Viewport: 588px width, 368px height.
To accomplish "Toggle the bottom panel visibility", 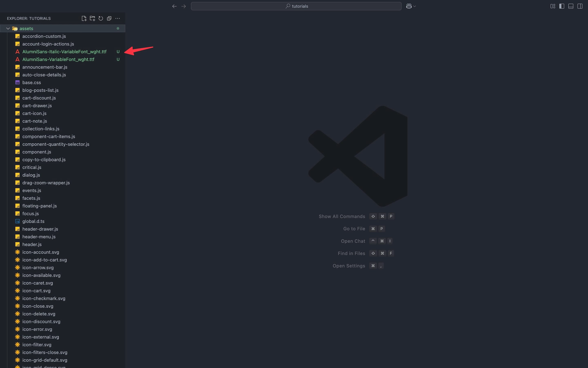I will click(x=571, y=6).
